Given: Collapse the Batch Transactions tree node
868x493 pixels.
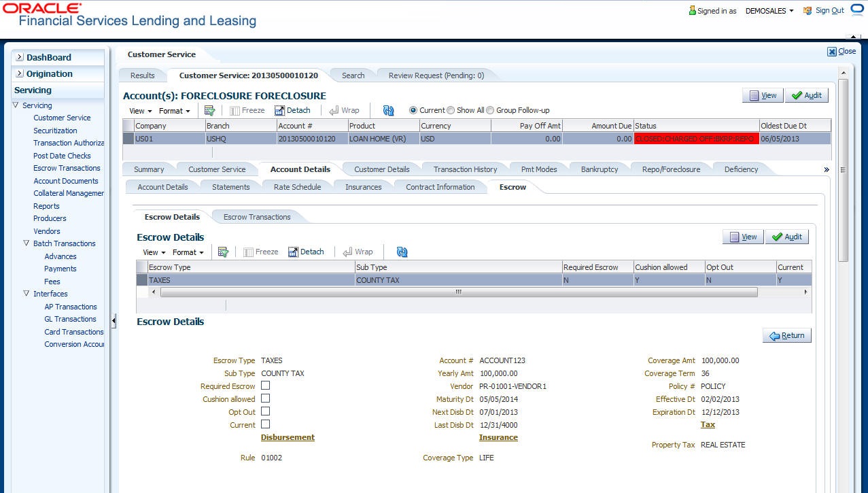Looking at the screenshot, I should [x=27, y=243].
